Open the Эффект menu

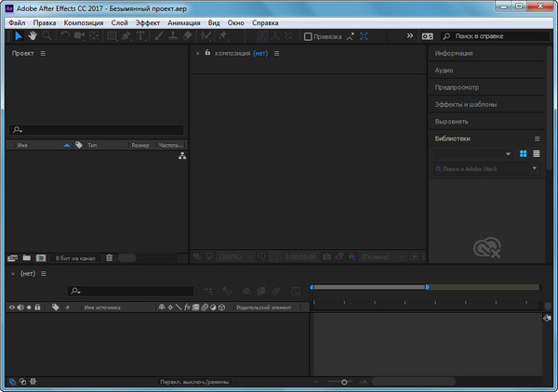(147, 22)
